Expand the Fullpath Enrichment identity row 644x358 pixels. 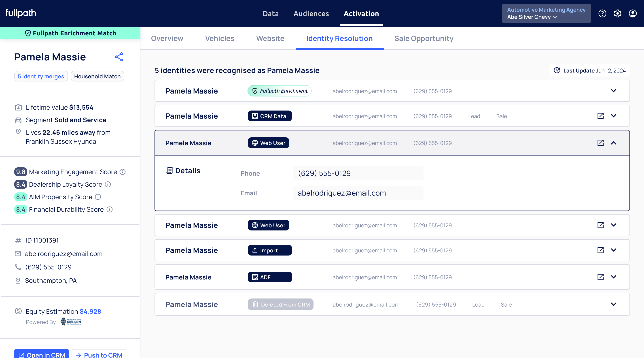[x=613, y=91]
